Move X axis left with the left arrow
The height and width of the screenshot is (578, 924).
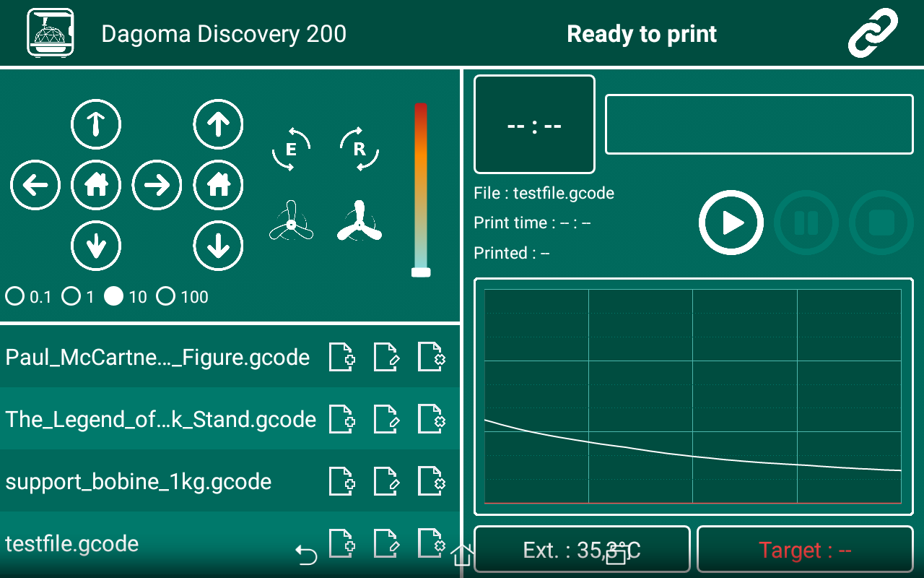pos(35,186)
